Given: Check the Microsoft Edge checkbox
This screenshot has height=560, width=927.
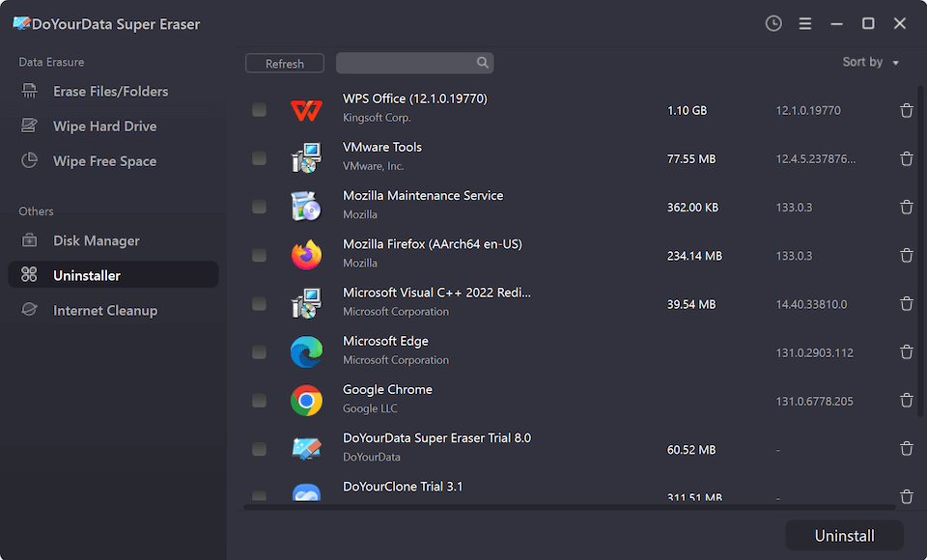Looking at the screenshot, I should [x=259, y=352].
